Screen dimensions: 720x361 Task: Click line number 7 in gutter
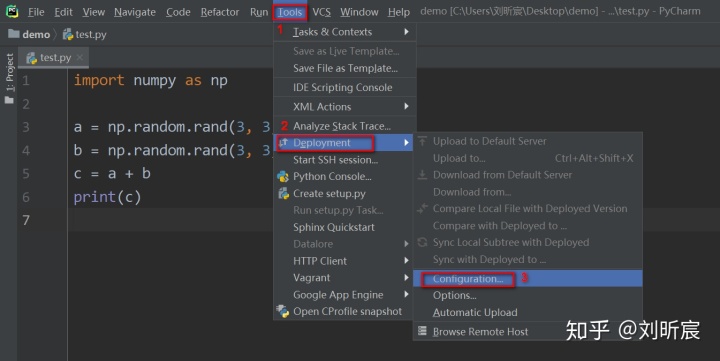click(26, 220)
